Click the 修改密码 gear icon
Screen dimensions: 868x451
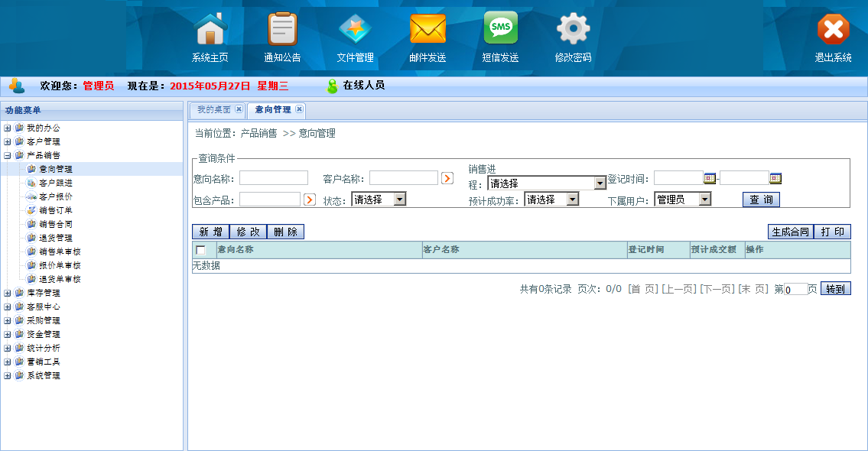point(573,30)
